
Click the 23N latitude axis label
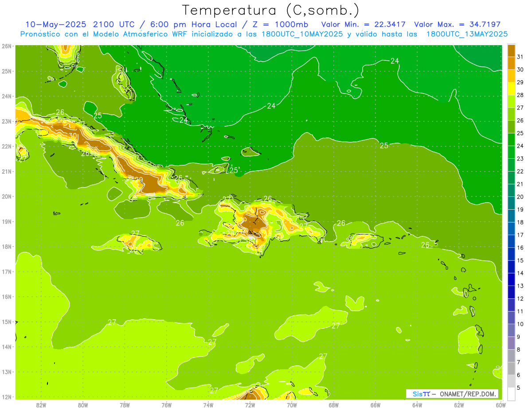pos(7,121)
